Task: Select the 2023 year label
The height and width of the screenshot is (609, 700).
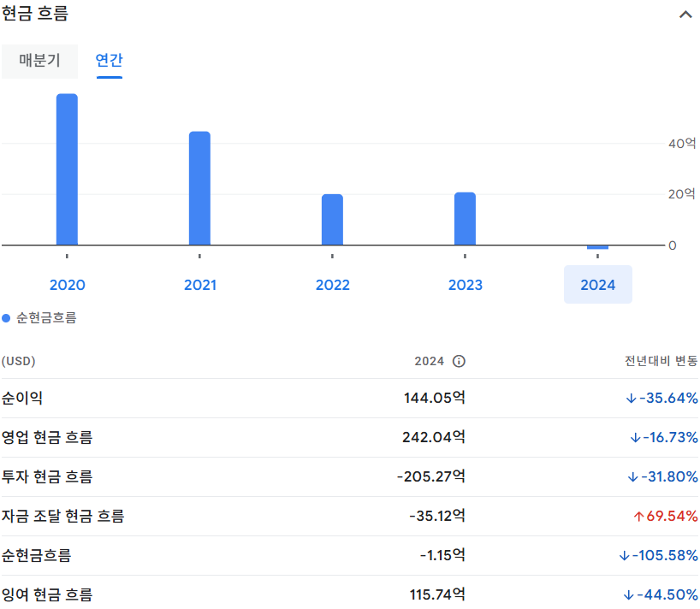Action: point(466,285)
